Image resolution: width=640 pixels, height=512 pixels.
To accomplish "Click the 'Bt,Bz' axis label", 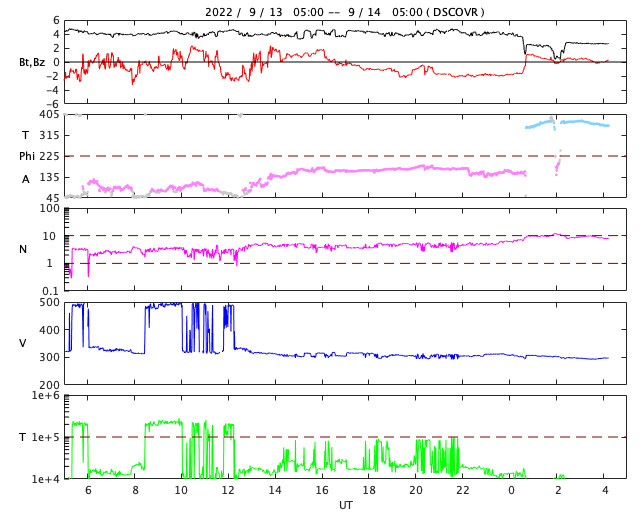I will (32, 62).
